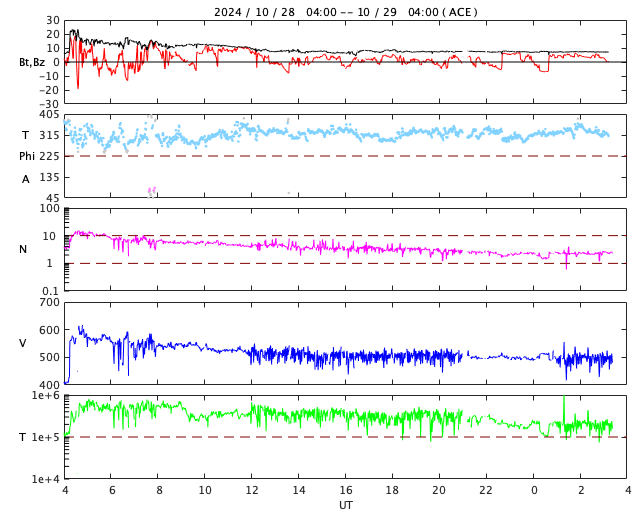Click the 'N' density axis label
This screenshot has width=640, height=512.
pos(23,249)
